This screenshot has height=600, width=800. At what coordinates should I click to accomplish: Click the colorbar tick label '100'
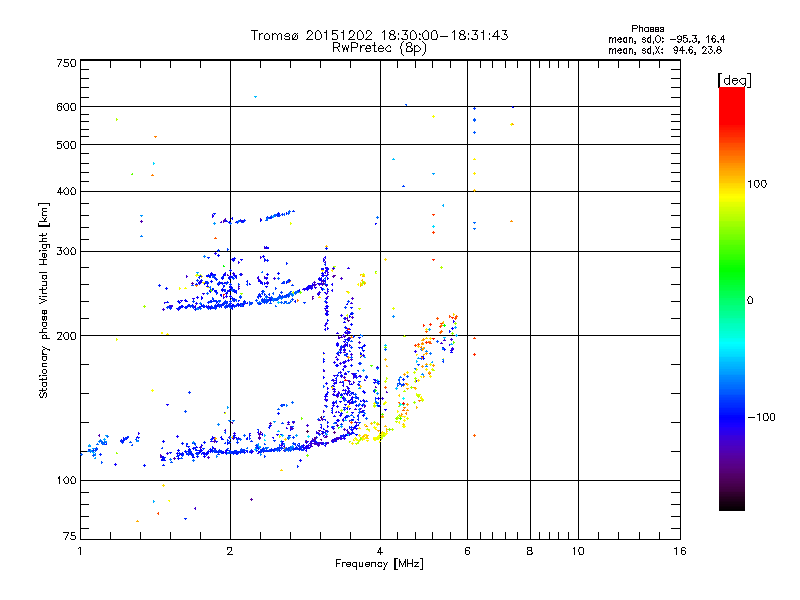click(757, 184)
